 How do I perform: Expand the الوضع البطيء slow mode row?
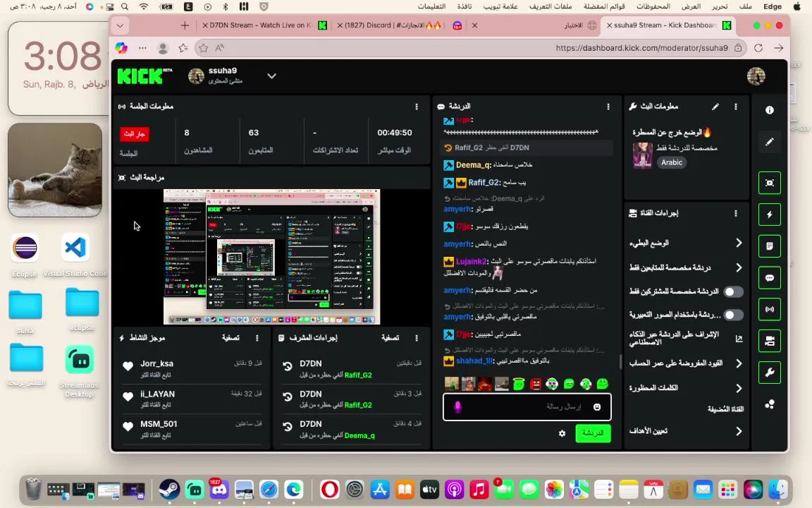click(x=686, y=243)
